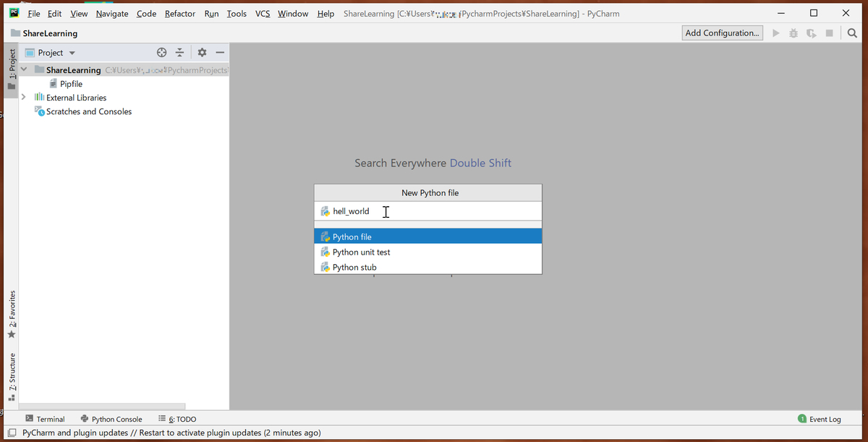868x442 pixels.
Task: Open the Terminal tool window
Action: 44,419
